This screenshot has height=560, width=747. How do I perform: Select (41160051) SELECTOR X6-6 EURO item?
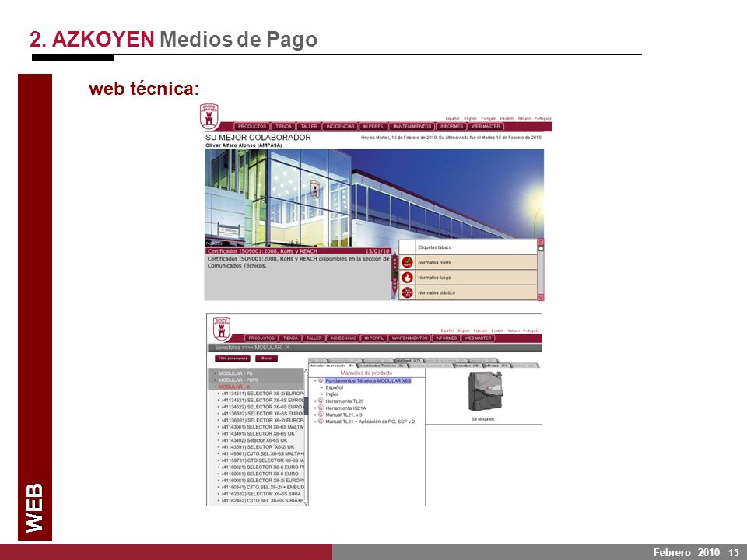point(260,474)
